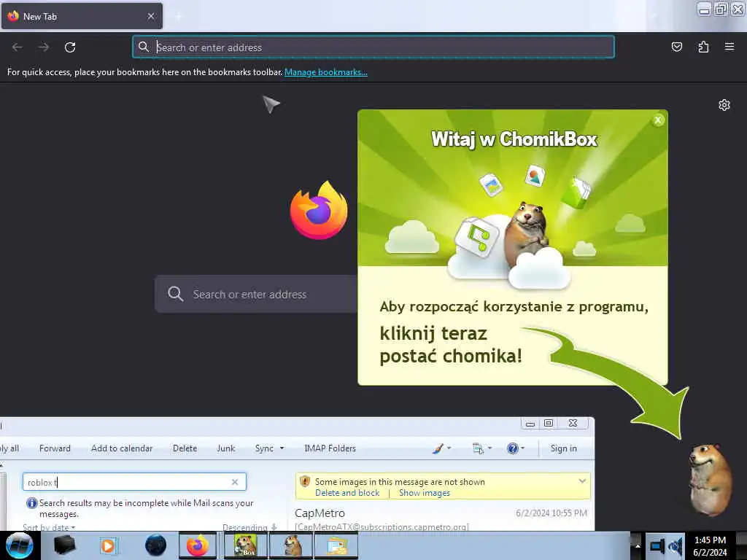Viewport: 747px width, 560px height.
Task: Toggle Descending sort order in Mail
Action: point(250,528)
